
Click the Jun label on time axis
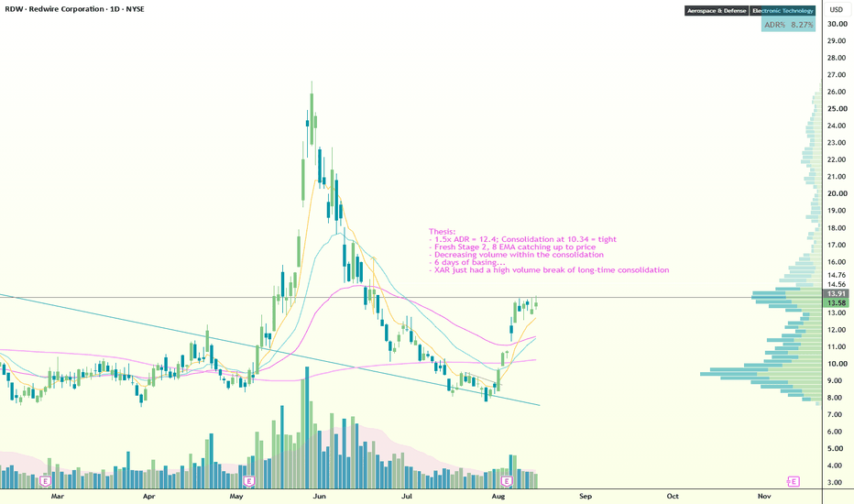319,497
